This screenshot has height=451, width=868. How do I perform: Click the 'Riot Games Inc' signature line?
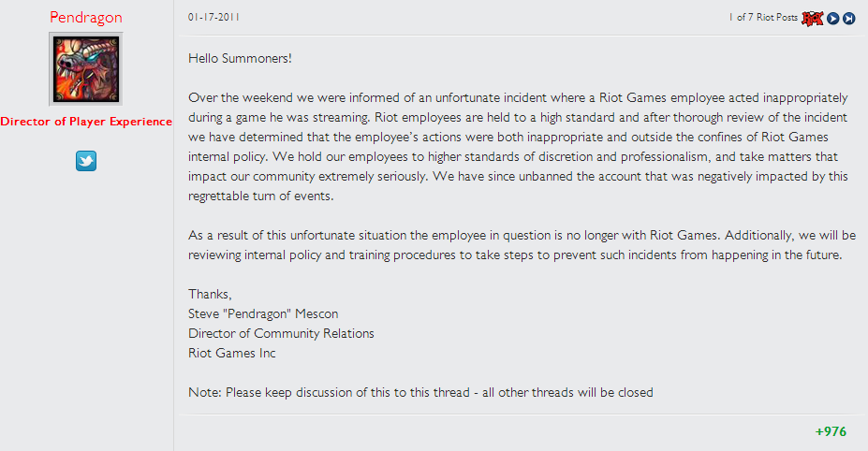point(232,353)
